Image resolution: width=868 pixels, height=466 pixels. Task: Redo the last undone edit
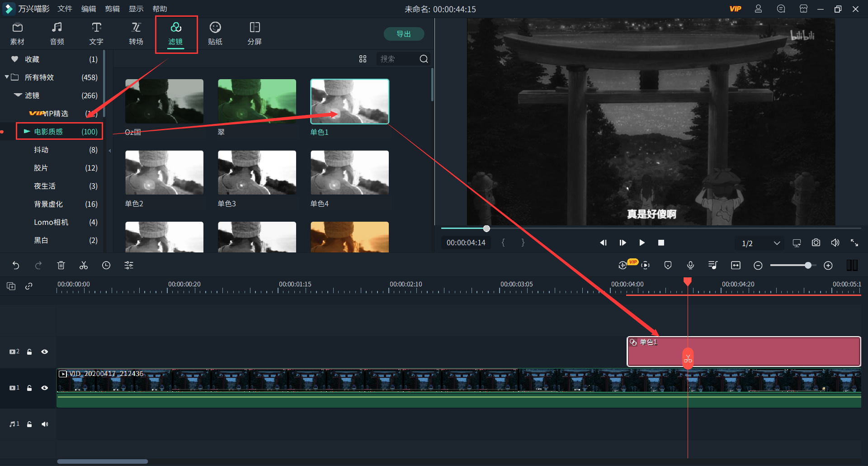38,266
